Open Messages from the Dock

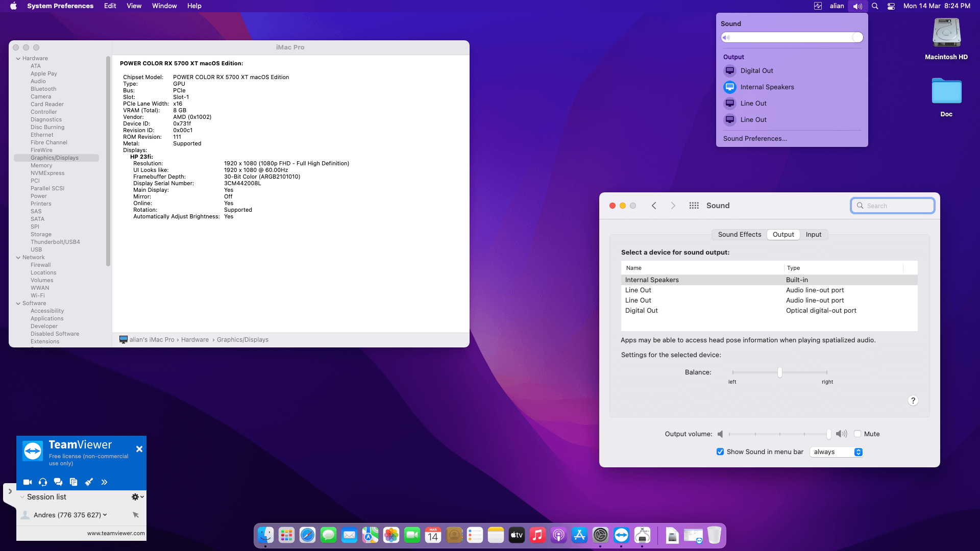click(328, 535)
